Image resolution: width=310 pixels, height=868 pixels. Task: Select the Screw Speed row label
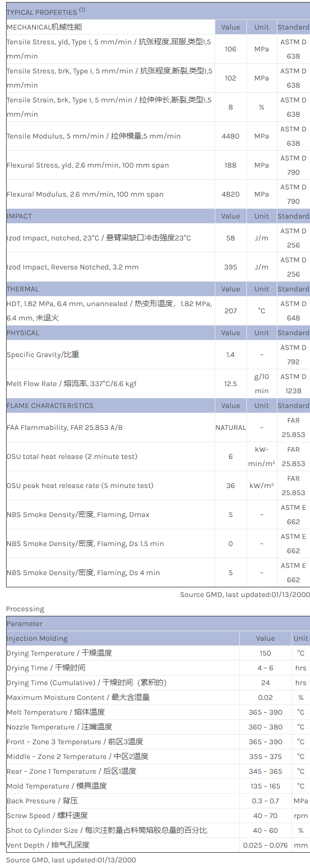47,816
